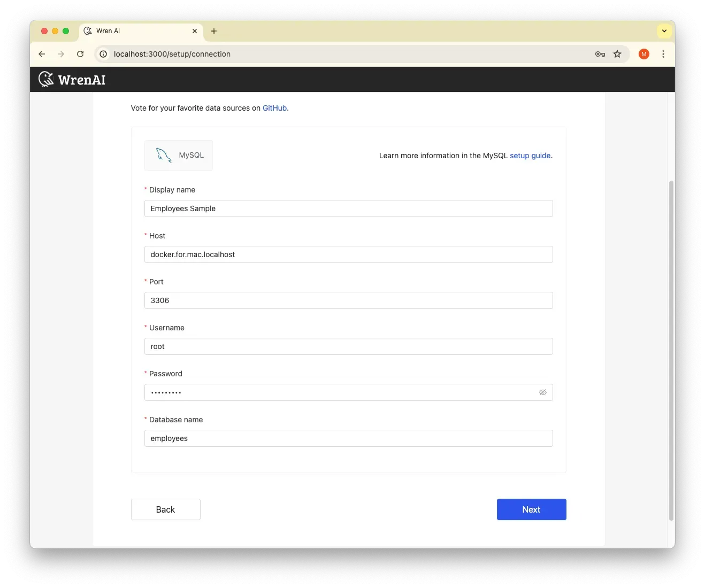The height and width of the screenshot is (588, 705).
Task: Open the saved passwords key icon
Action: pyautogui.click(x=600, y=54)
